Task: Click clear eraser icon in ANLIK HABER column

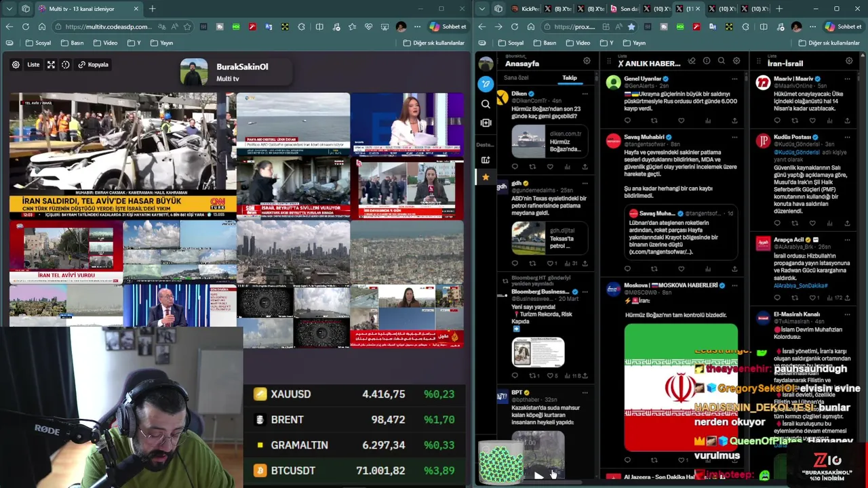Action: (x=692, y=61)
